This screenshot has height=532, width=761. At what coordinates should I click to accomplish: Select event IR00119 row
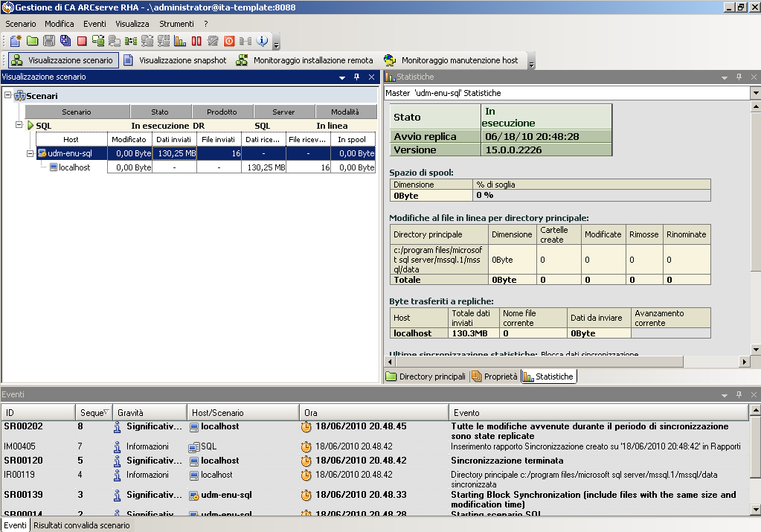pyautogui.click(x=375, y=479)
